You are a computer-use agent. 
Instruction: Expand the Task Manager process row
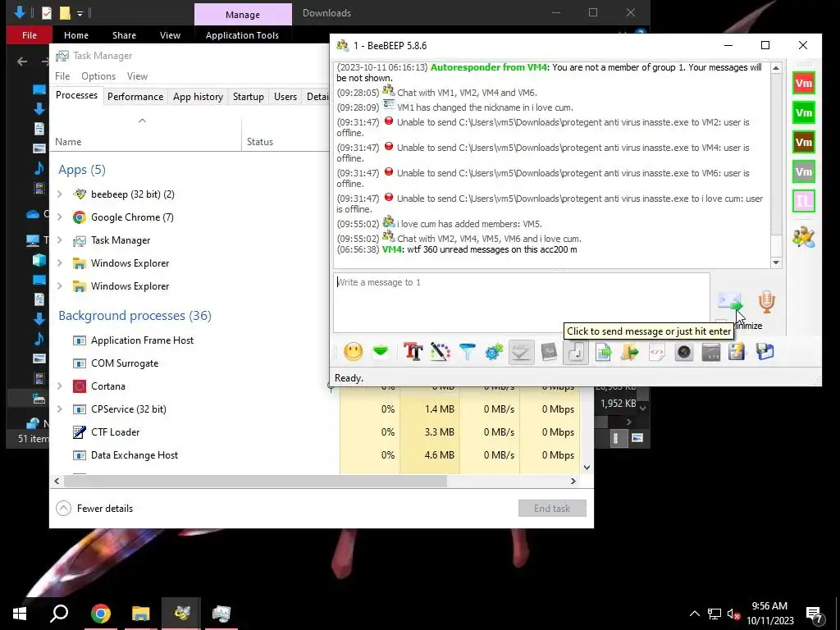point(59,240)
